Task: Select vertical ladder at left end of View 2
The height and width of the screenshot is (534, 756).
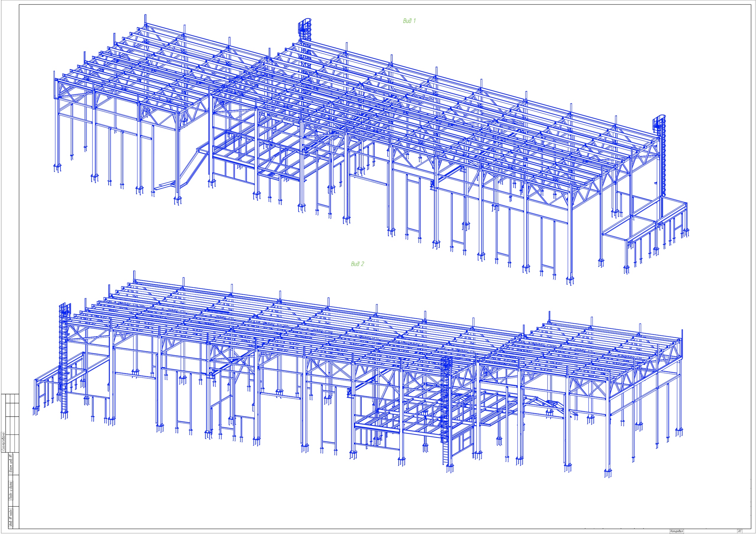Action: [x=63, y=359]
